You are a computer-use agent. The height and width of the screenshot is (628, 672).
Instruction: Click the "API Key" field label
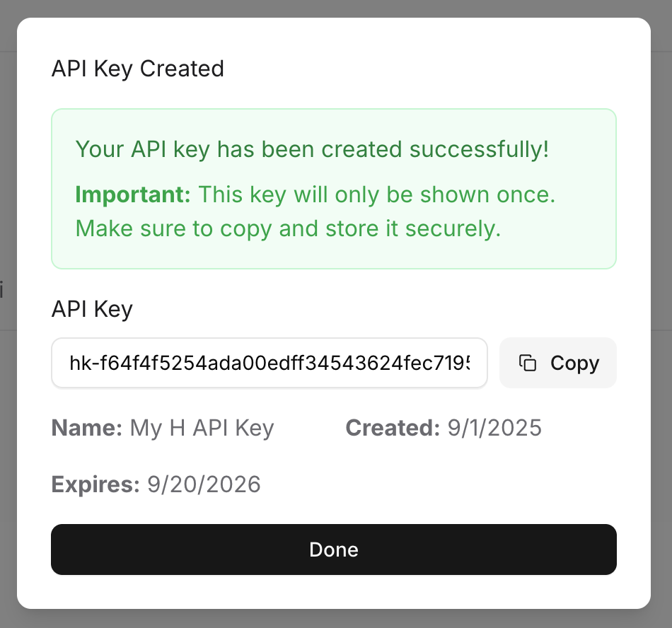92,309
